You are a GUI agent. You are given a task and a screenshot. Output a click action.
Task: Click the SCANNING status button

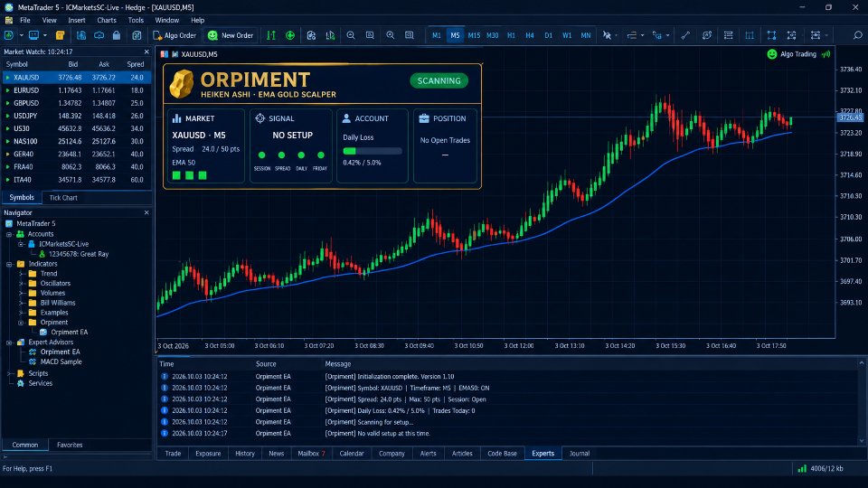439,80
